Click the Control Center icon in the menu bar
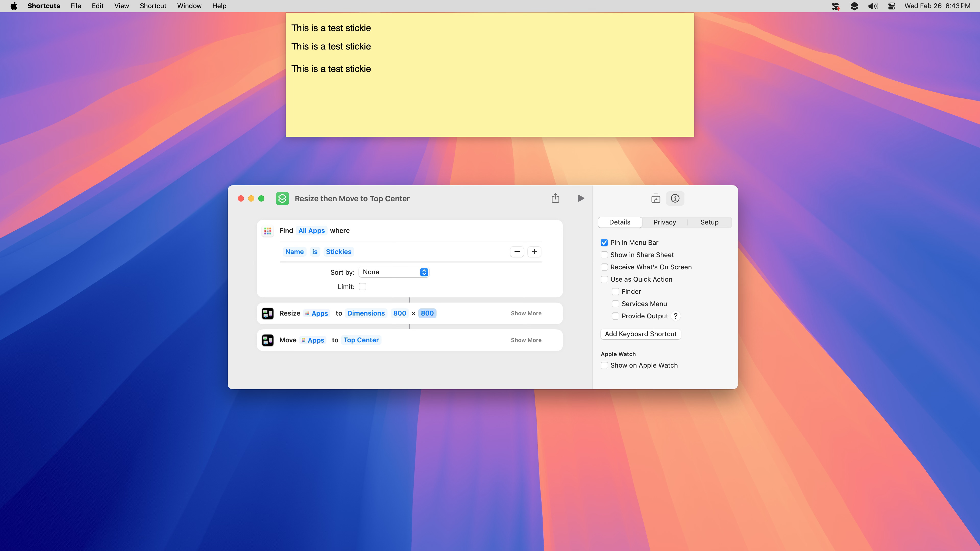980x551 pixels. [891, 6]
